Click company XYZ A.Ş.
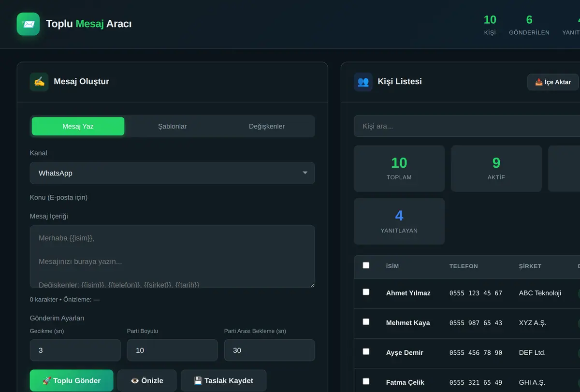 click(533, 323)
